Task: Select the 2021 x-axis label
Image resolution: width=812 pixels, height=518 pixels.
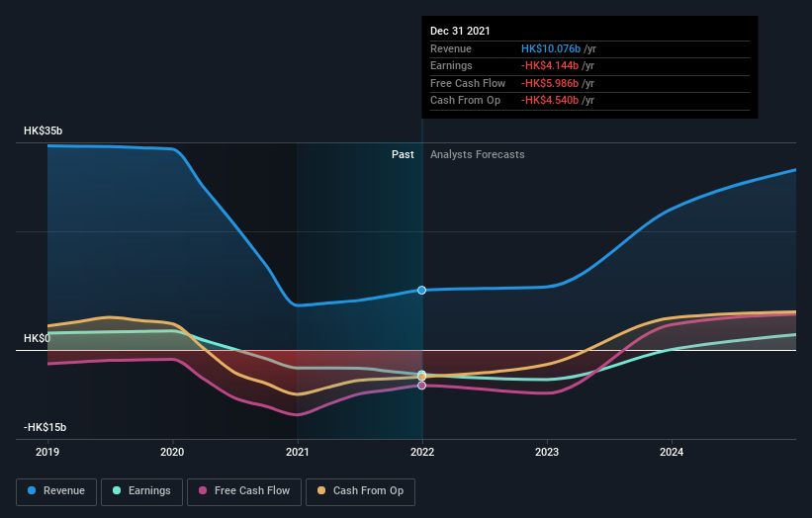Action: click(298, 453)
